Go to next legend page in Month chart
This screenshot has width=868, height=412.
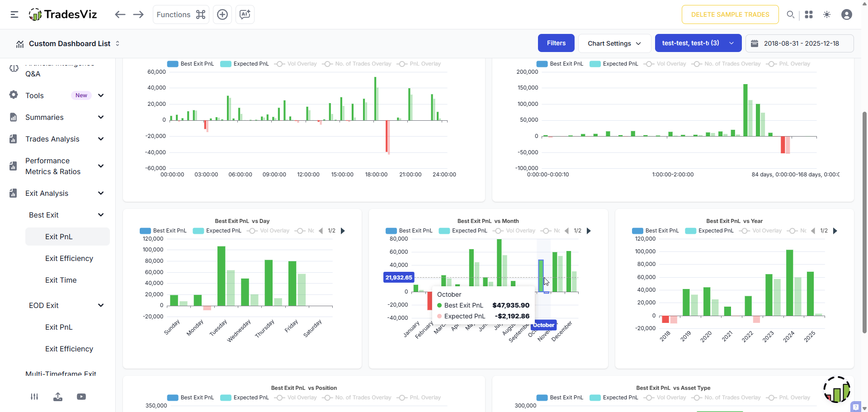(x=589, y=231)
